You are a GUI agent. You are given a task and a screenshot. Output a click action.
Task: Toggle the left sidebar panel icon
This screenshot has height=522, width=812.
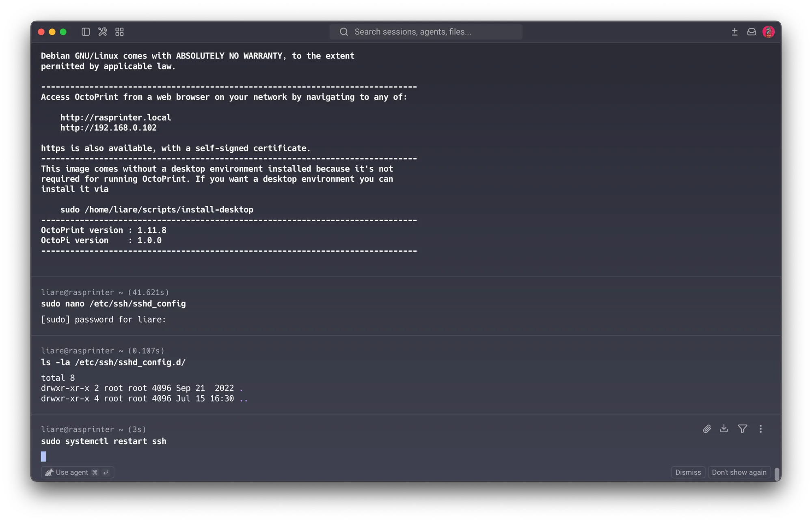pyautogui.click(x=85, y=32)
